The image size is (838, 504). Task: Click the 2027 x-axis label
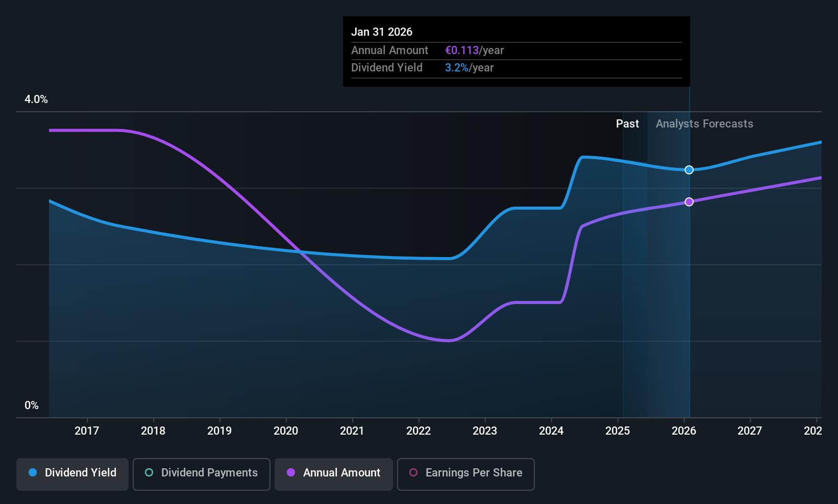750,431
